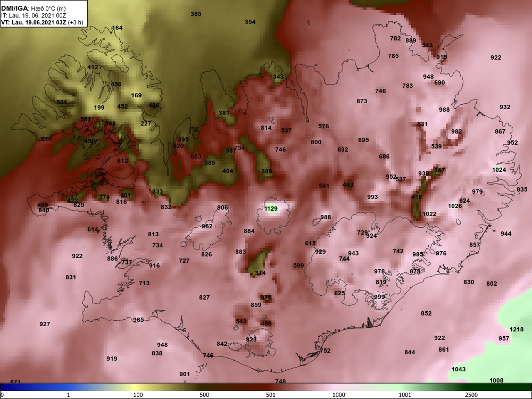The width and height of the screenshot is (532, 399).
Task: Select the 982 value
Action: 456,131
